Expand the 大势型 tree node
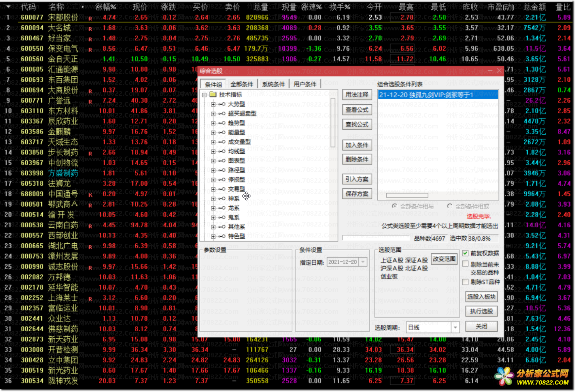 213,104
